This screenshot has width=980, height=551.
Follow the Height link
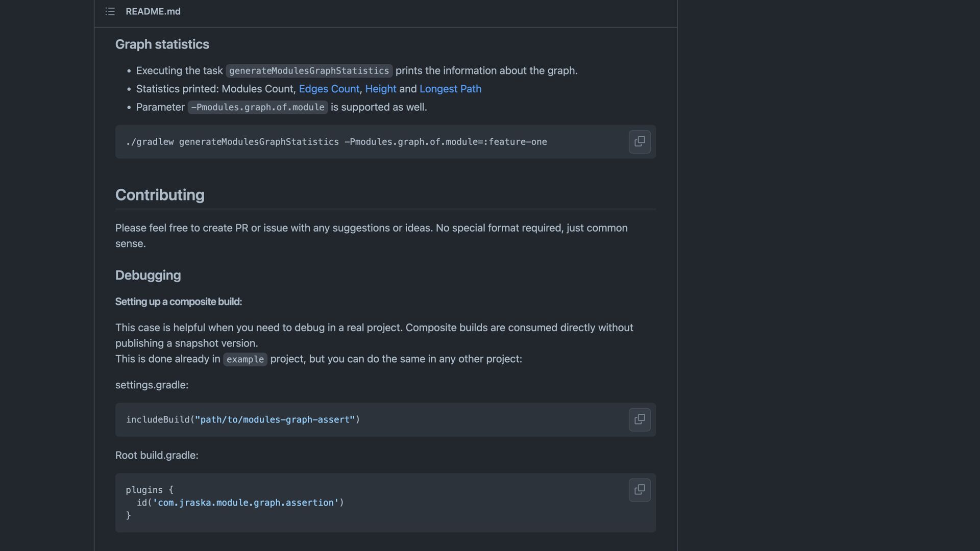tap(380, 89)
